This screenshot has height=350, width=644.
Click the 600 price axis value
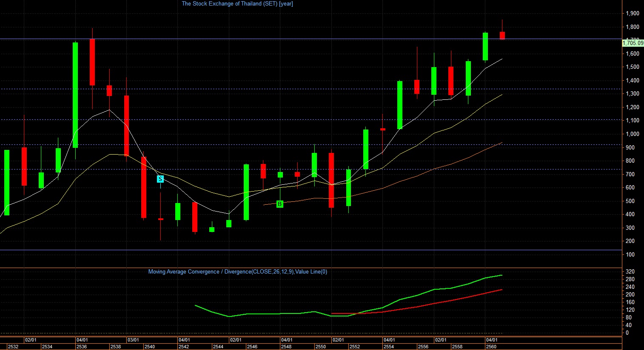click(x=630, y=188)
